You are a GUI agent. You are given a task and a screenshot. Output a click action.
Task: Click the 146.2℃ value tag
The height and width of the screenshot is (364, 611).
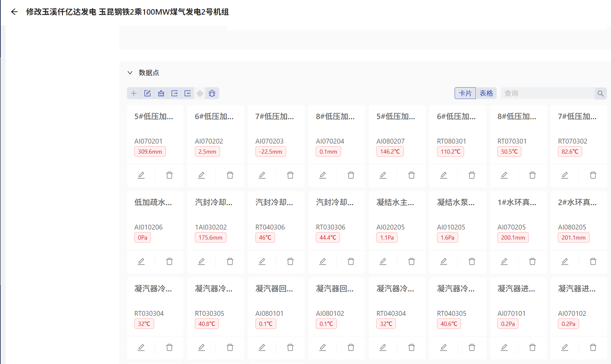point(390,151)
